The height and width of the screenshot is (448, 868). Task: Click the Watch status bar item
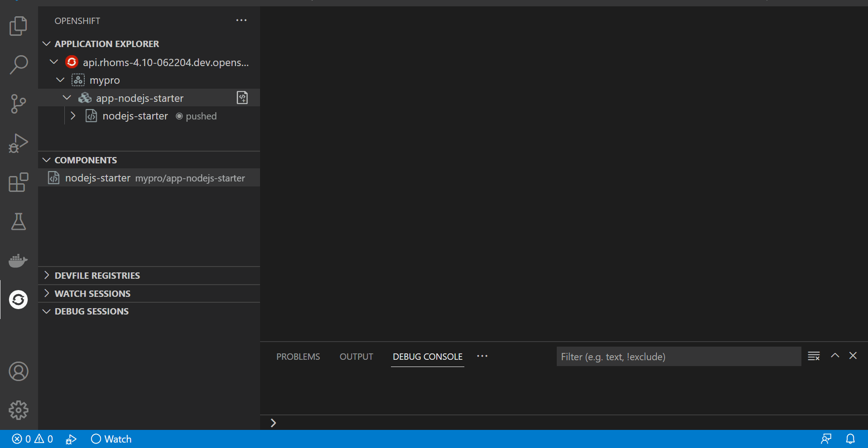(x=111, y=439)
